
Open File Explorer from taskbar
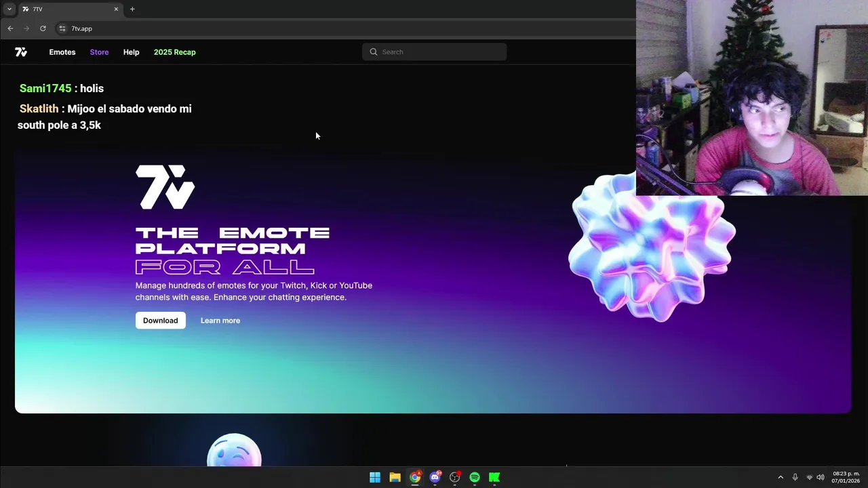[x=395, y=478]
